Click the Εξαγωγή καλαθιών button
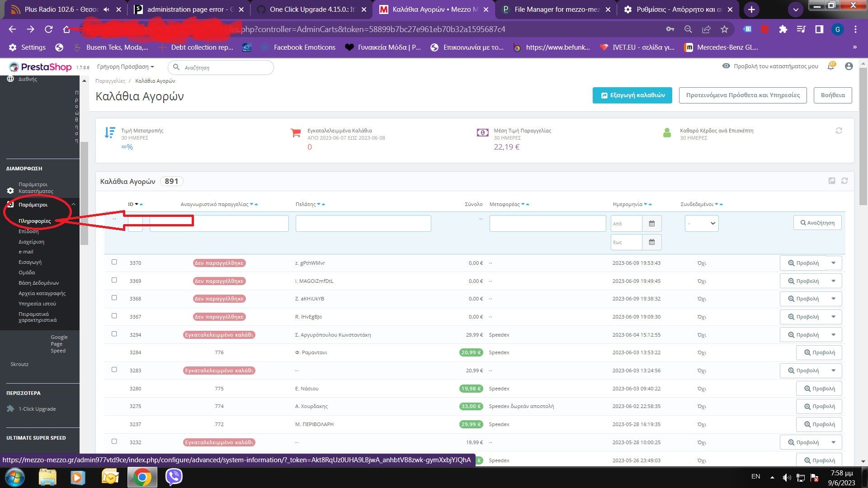The image size is (868, 488). click(632, 95)
